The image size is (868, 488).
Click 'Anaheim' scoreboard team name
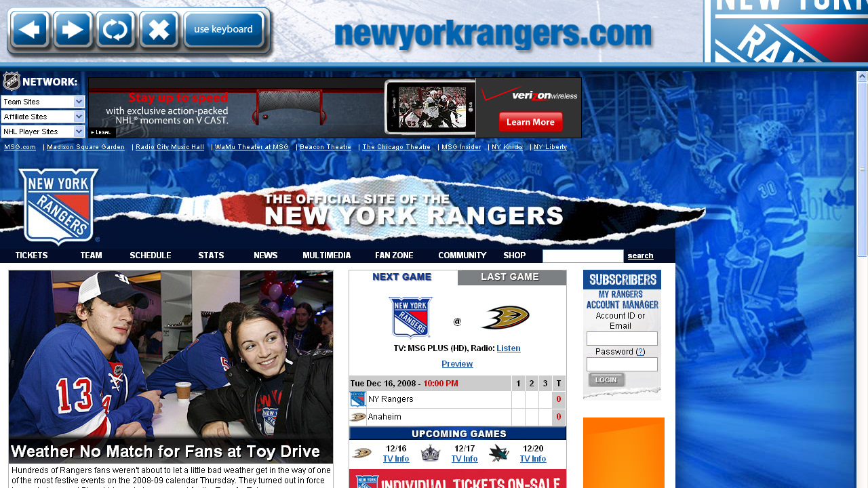tap(384, 417)
